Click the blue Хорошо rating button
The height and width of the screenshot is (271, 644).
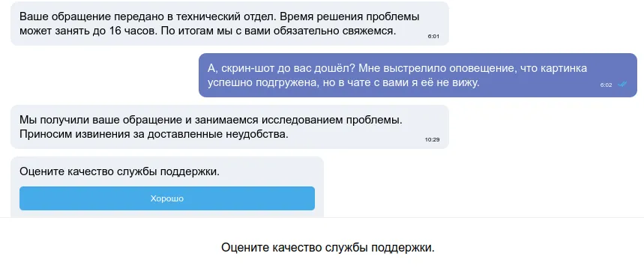pos(167,198)
